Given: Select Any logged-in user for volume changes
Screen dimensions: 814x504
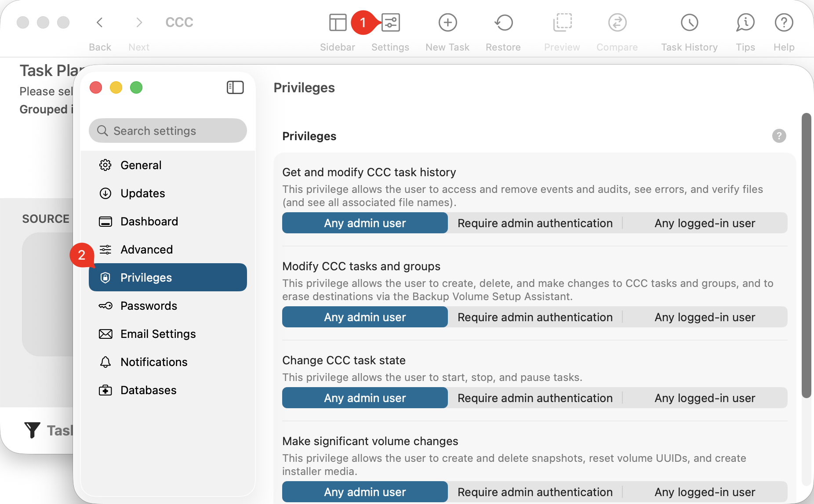Looking at the screenshot, I should [705, 492].
